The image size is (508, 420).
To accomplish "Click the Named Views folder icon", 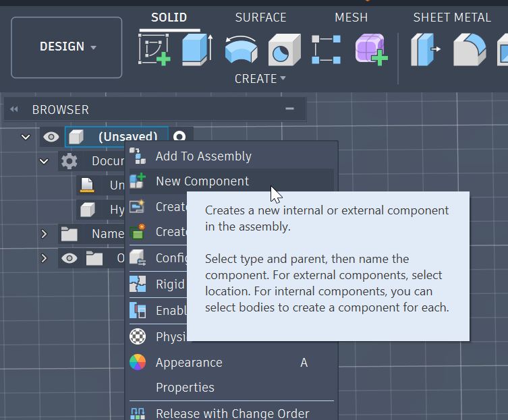I will tap(69, 234).
